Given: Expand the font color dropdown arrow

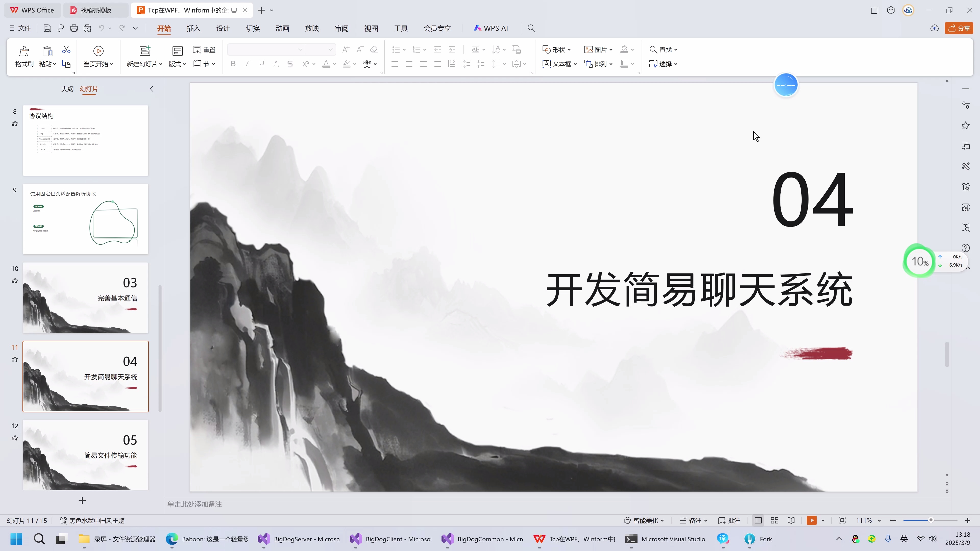Looking at the screenshot, I should coord(334,64).
